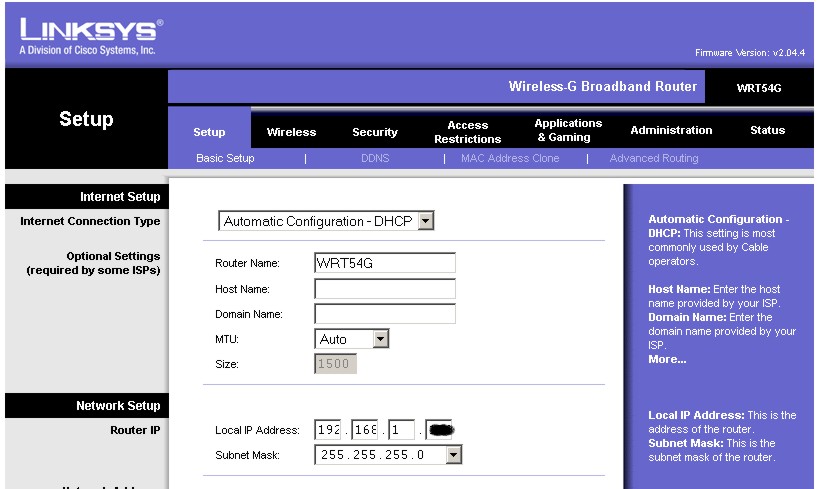Open Applications & Gaming tab
The height and width of the screenshot is (489, 825).
click(x=568, y=130)
